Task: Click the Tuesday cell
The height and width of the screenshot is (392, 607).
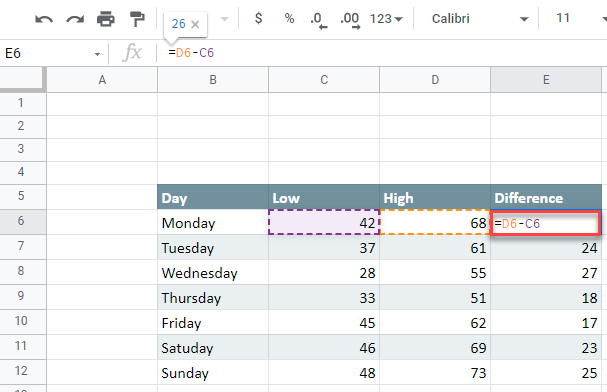Action: (x=213, y=247)
